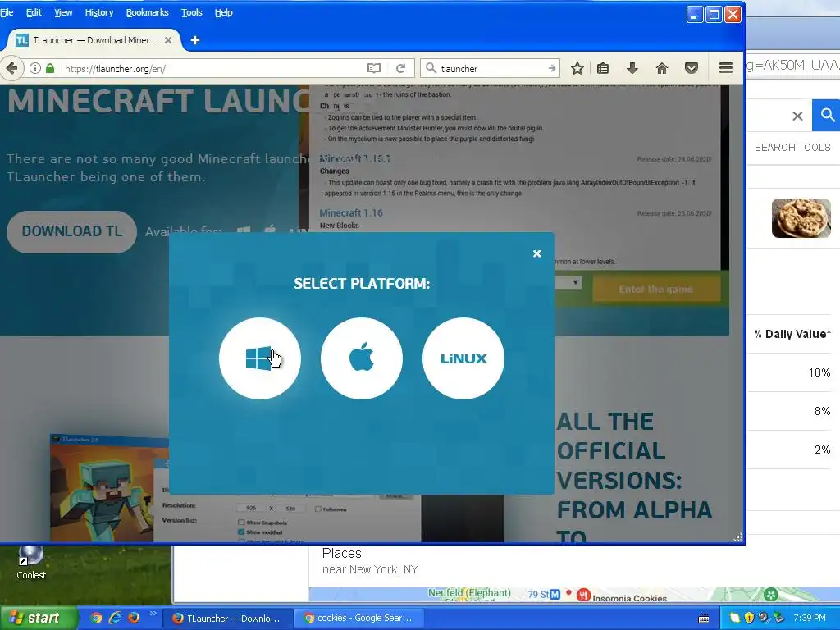Reload the TLauncher page
This screenshot has width=840, height=630.
(400, 68)
